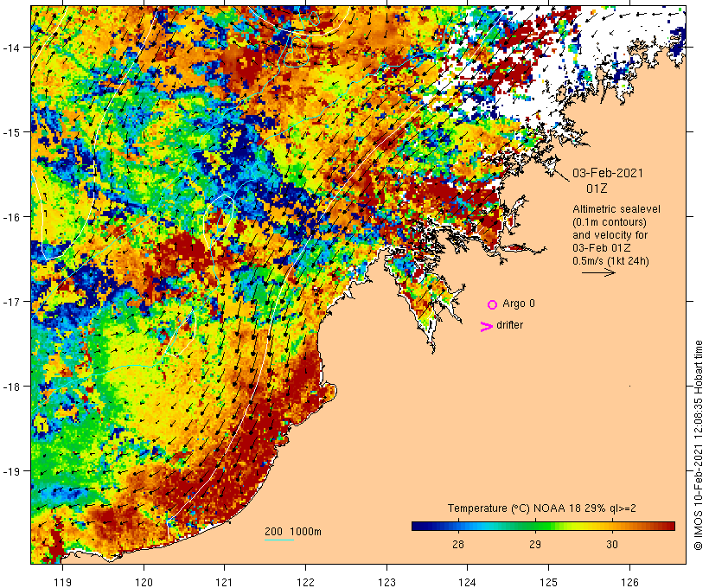This screenshot has height=588, width=709.
Task: Click the longitude label 123
Action: pos(386,582)
